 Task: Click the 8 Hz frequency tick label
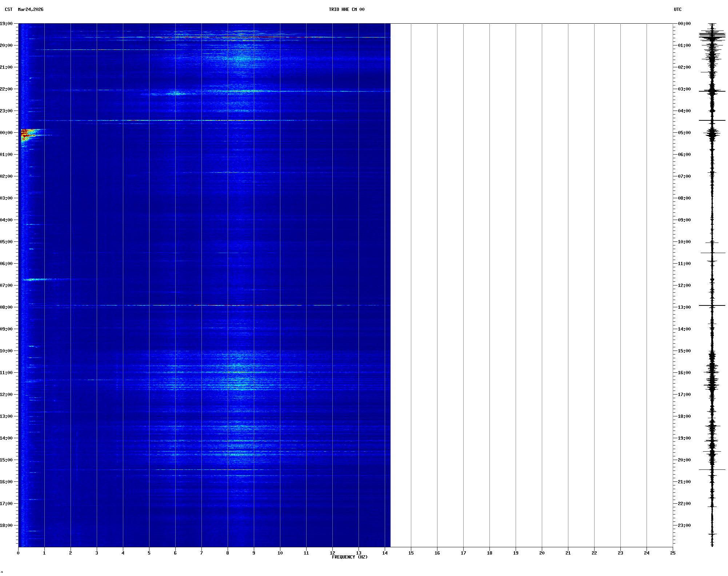(x=228, y=553)
